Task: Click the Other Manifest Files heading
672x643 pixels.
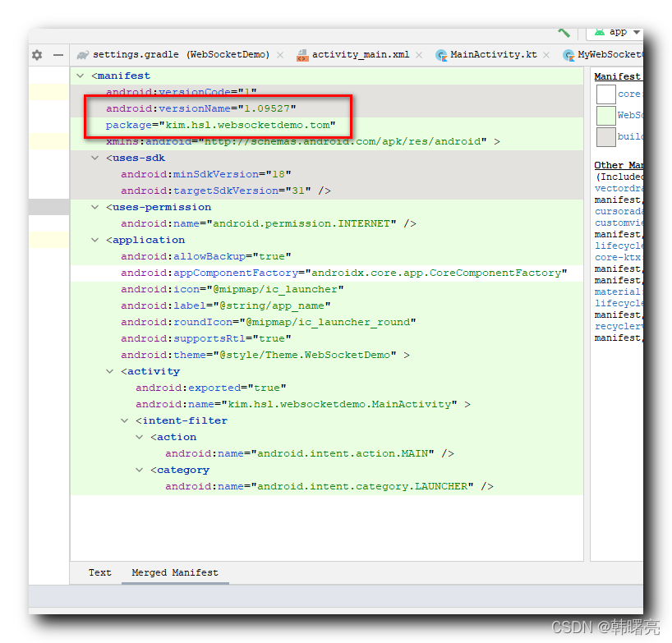Action: pyautogui.click(x=619, y=165)
